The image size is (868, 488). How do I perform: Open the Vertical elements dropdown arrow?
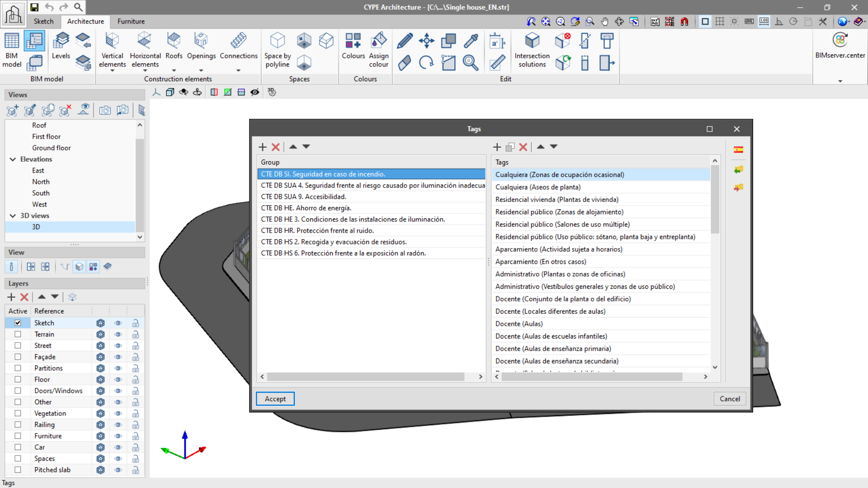(x=112, y=70)
